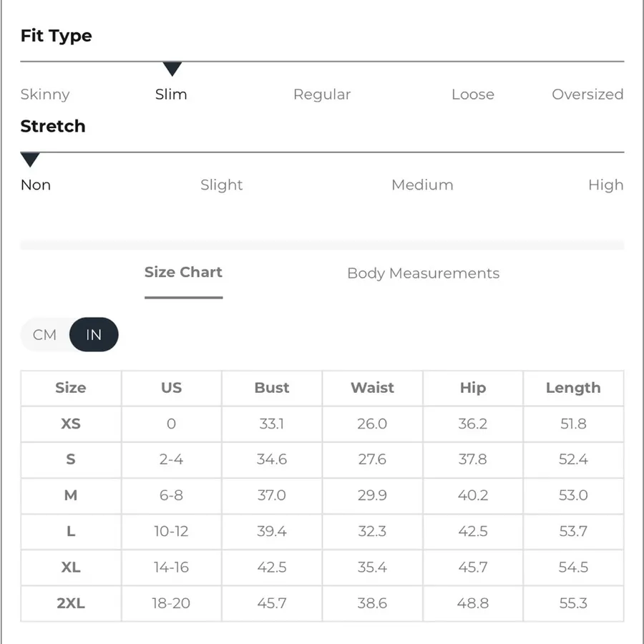Click the Regular fit label
Image resolution: width=644 pixels, height=644 pixels.
coord(322,94)
